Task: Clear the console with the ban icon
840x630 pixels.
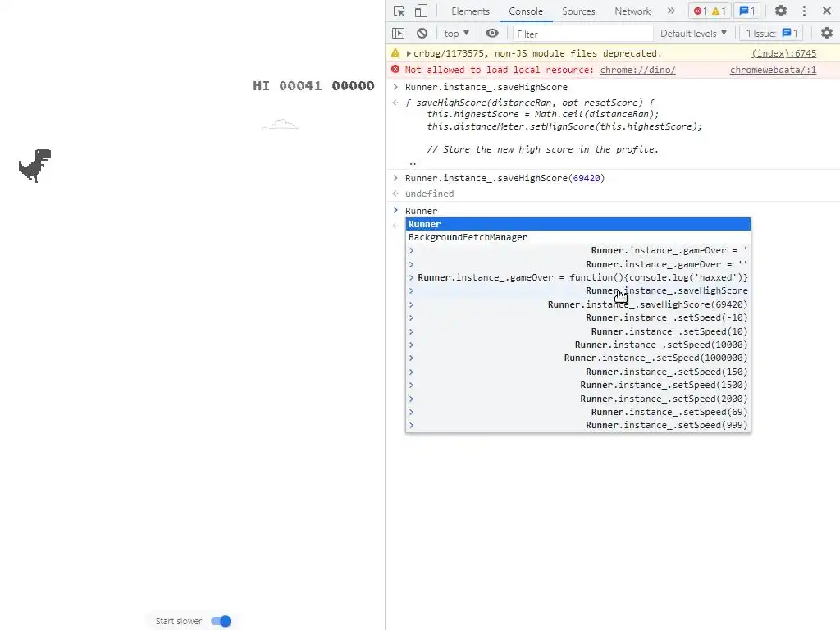Action: point(422,33)
